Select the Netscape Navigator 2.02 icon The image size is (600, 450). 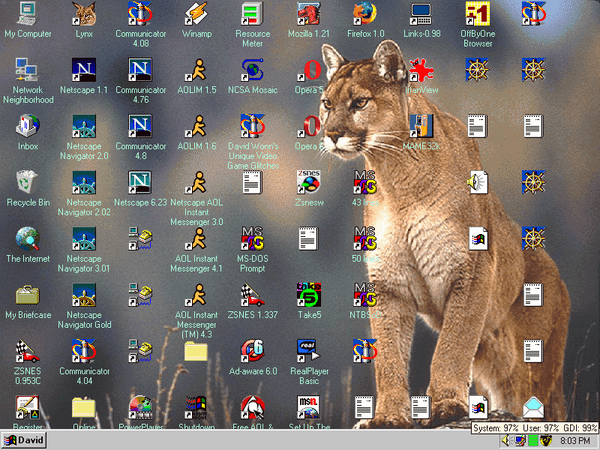(x=84, y=183)
